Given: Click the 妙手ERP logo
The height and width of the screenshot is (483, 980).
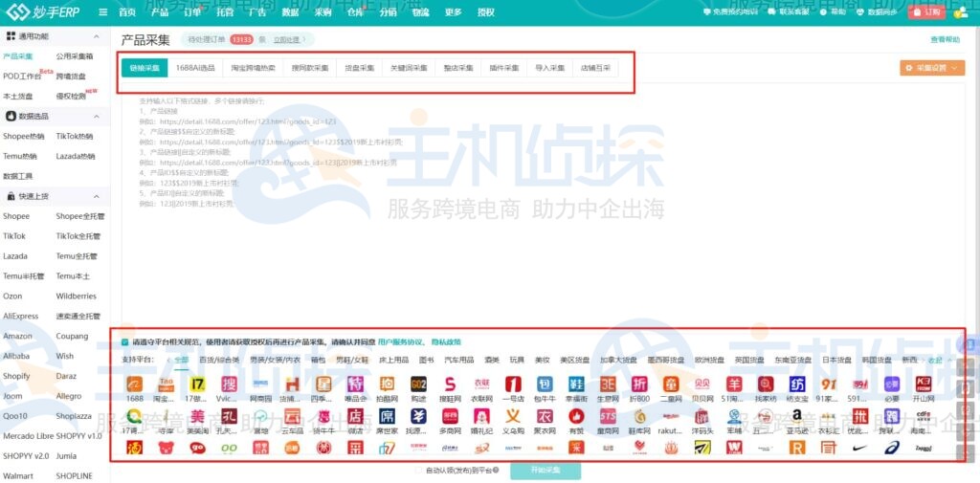Looking at the screenshot, I should pyautogui.click(x=42, y=11).
